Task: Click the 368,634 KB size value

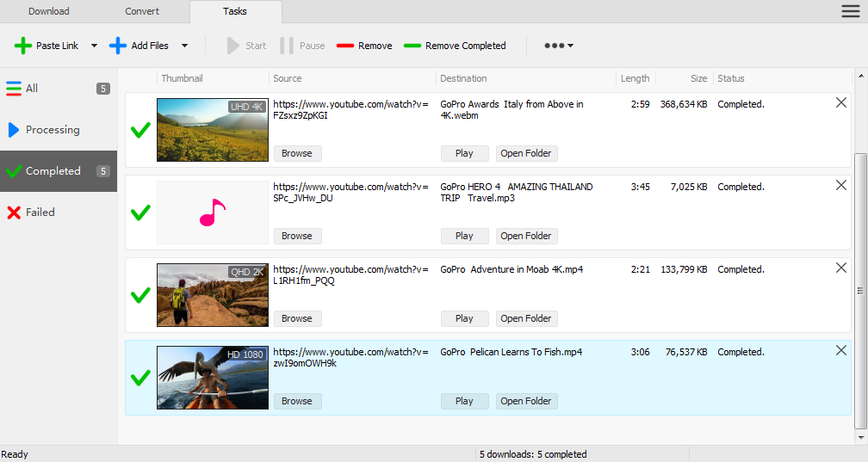Action: pos(684,104)
